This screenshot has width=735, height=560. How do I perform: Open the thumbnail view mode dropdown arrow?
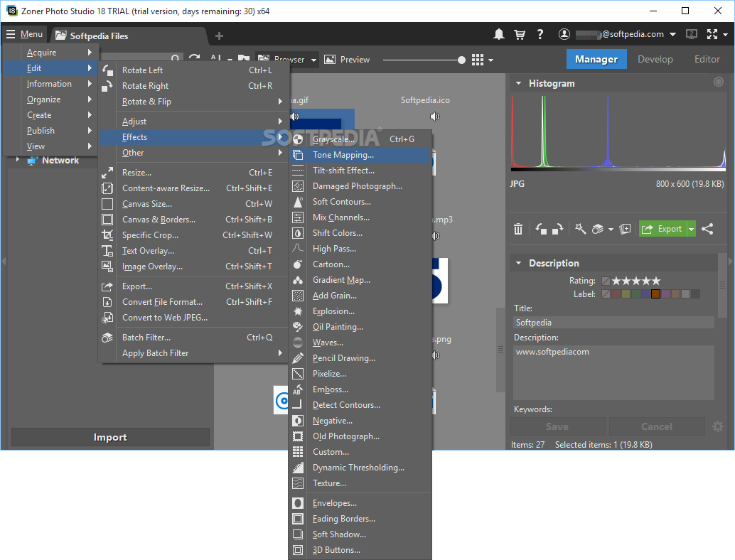click(490, 60)
